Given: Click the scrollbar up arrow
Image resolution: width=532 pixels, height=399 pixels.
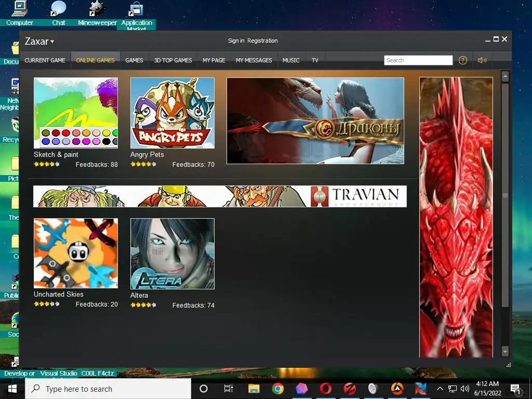Looking at the screenshot, I should (x=505, y=77).
